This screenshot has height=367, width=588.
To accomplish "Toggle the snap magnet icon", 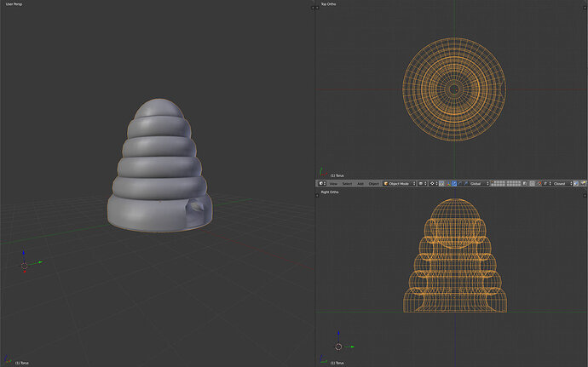I will [539, 183].
